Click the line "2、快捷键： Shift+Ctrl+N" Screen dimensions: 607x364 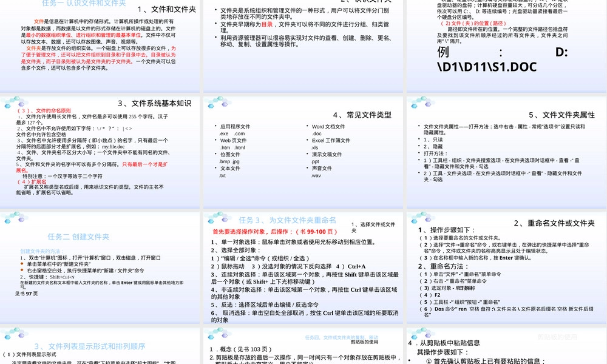(x=47, y=277)
